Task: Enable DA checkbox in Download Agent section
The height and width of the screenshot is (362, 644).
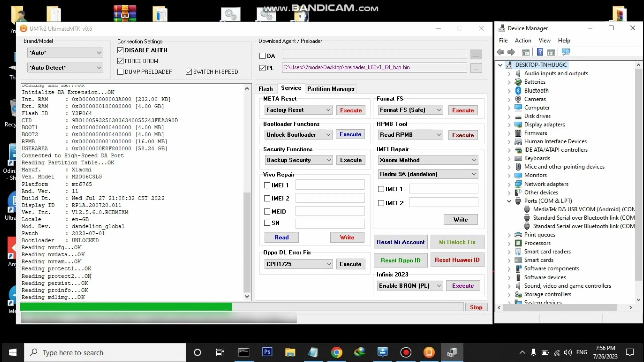Action: 262,56
